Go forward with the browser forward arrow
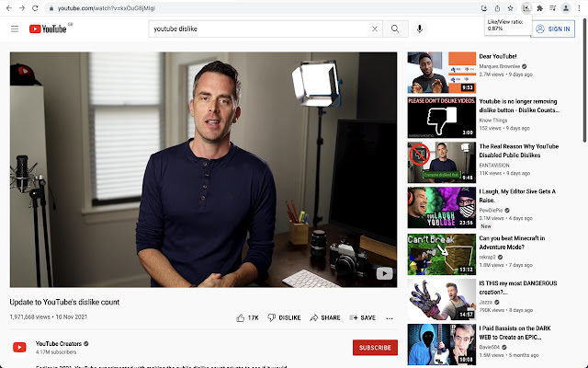588x368 pixels. point(22,8)
